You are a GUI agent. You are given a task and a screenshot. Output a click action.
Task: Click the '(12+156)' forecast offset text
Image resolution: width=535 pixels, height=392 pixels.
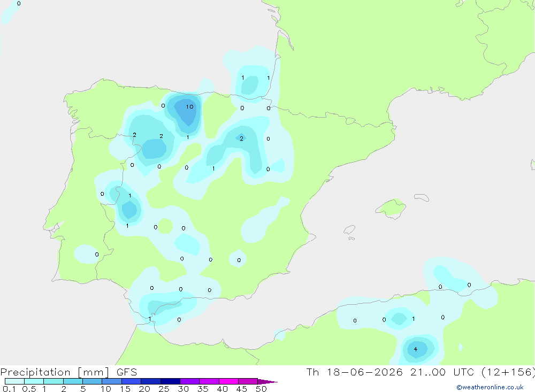pyautogui.click(x=508, y=372)
